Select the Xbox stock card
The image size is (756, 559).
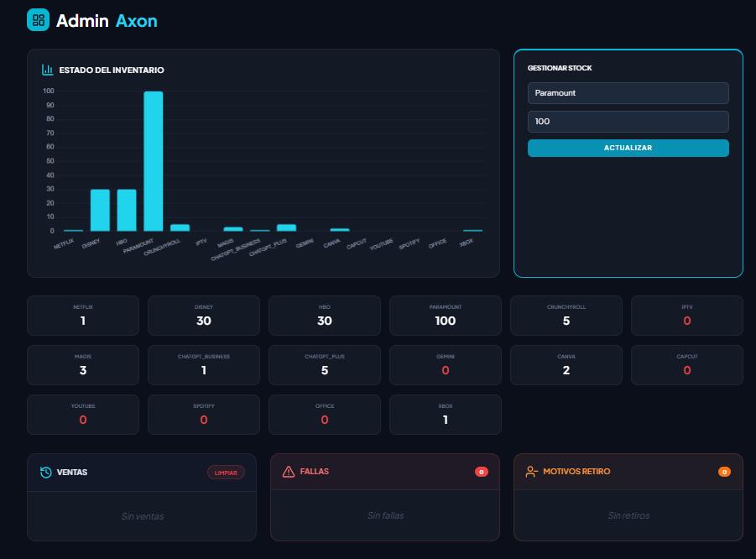coord(446,415)
